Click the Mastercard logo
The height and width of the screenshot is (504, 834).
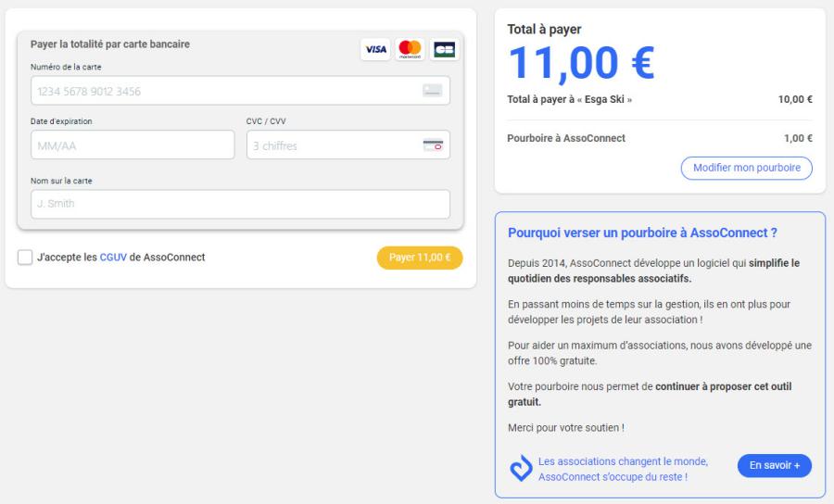(x=410, y=49)
